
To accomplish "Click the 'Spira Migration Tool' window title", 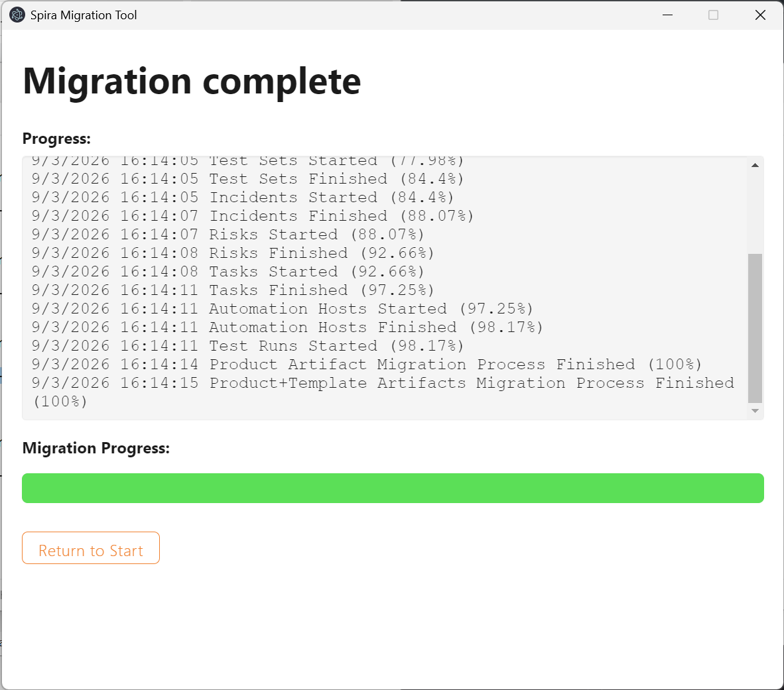I will (x=84, y=15).
